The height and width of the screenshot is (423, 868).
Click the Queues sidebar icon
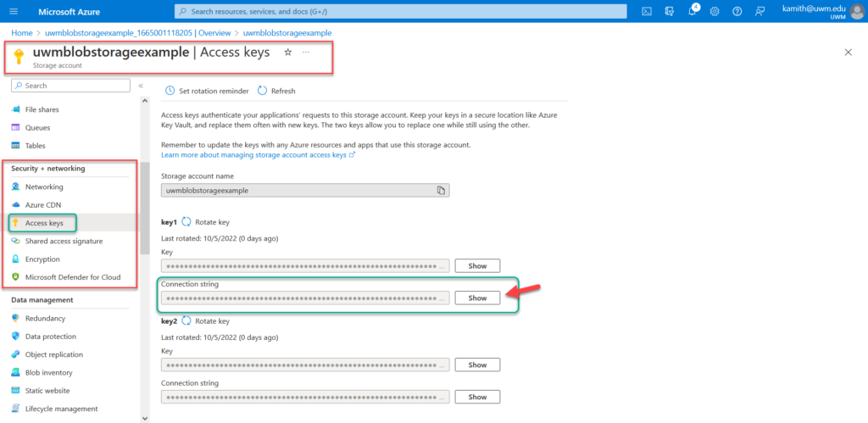16,127
